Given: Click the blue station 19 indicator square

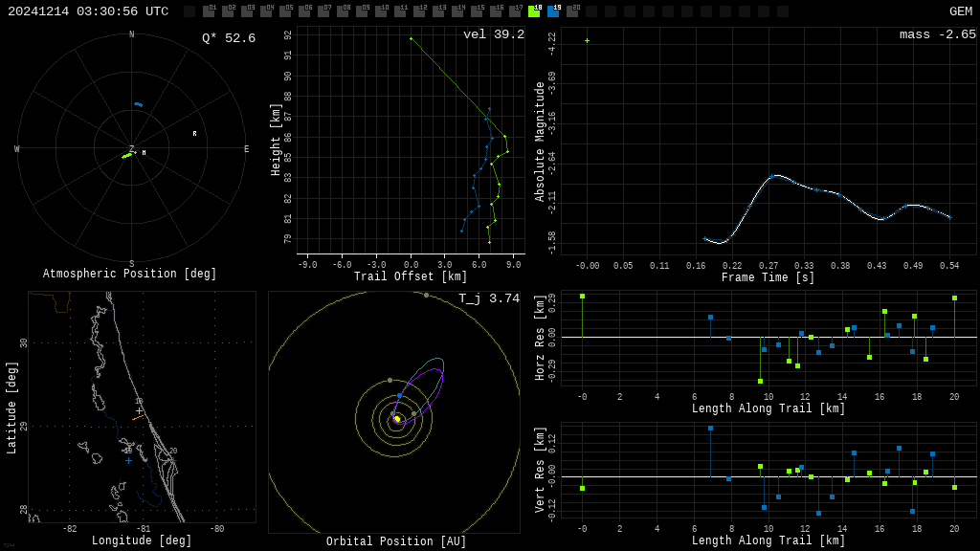Looking at the screenshot, I should click(x=553, y=11).
